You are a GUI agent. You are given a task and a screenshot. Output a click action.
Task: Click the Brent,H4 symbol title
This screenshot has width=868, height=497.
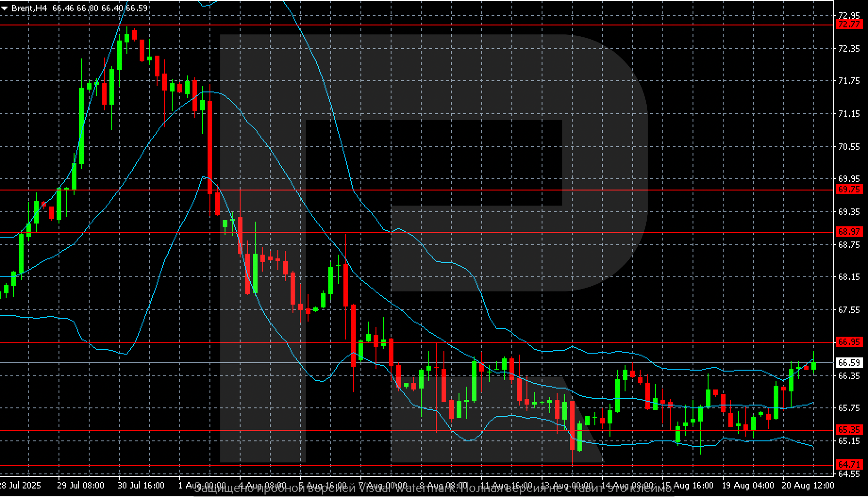click(x=29, y=8)
